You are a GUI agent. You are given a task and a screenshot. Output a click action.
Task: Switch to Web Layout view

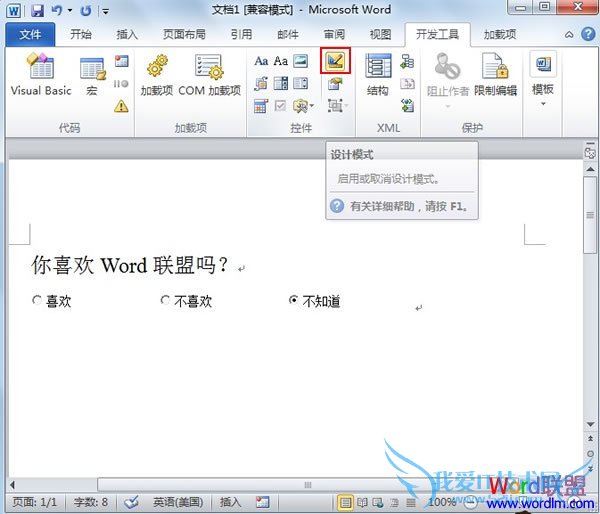coord(378,502)
